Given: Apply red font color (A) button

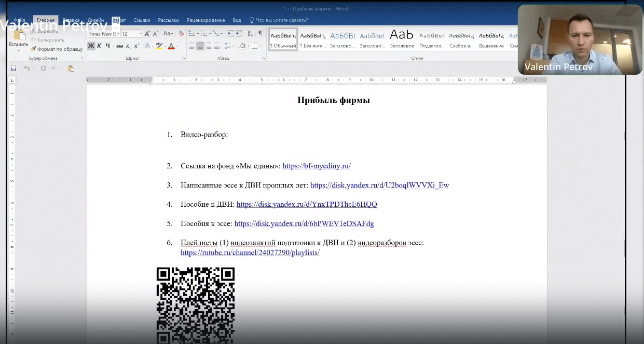Looking at the screenshot, I should tap(171, 46).
